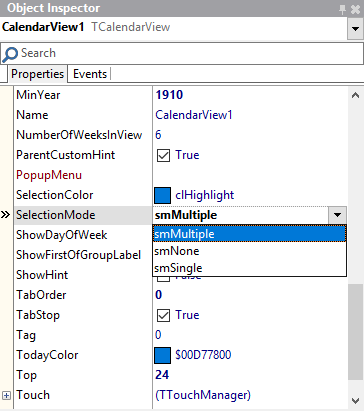Viewport: 364px width, 411px height.
Task: Click the vertical scrollbar thumb
Action: click(x=355, y=332)
